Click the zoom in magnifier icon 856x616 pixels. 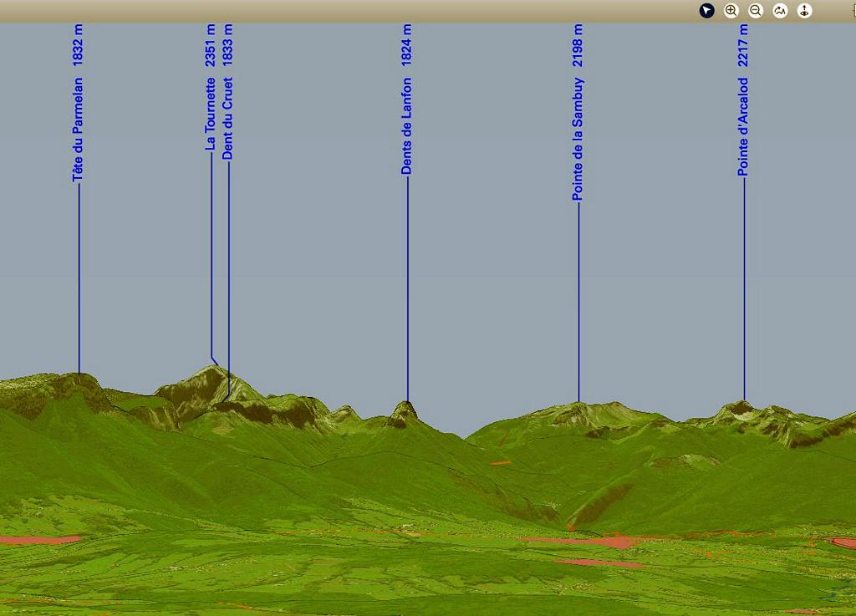(x=731, y=11)
